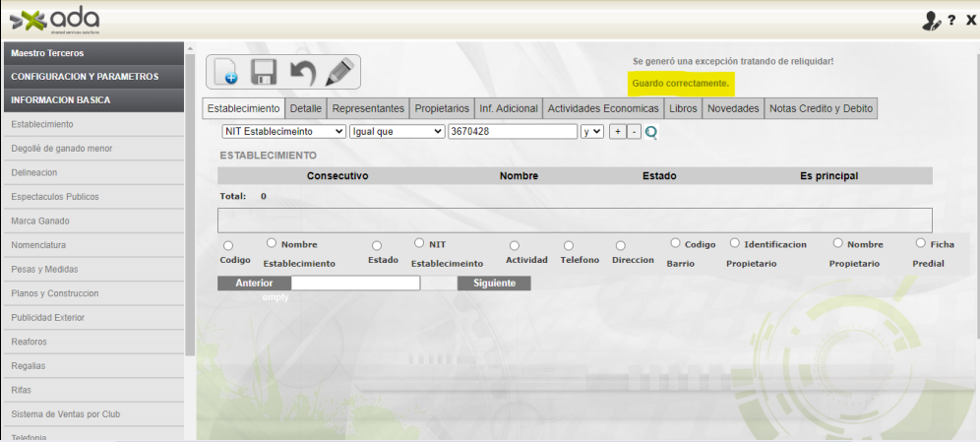Image resolution: width=980 pixels, height=442 pixels.
Task: Select the NIT Establecimiento radio button
Action: (x=419, y=242)
